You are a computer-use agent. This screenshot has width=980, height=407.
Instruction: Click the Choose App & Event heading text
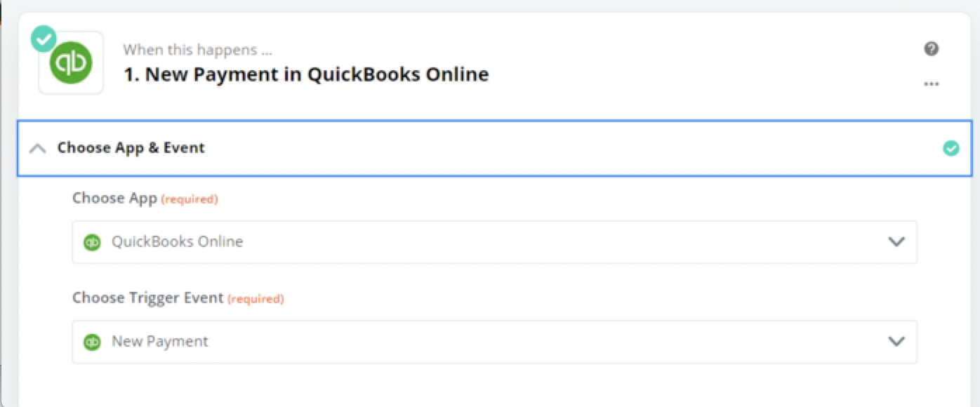131,148
